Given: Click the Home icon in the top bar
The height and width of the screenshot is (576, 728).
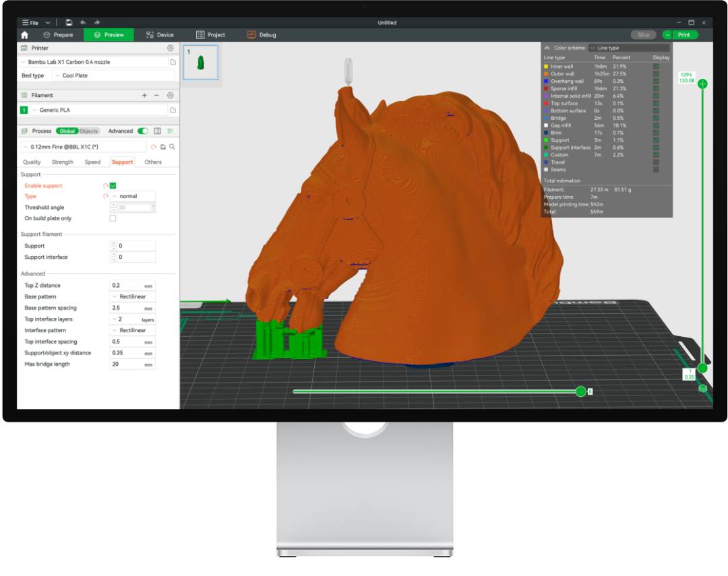Looking at the screenshot, I should click(25, 35).
